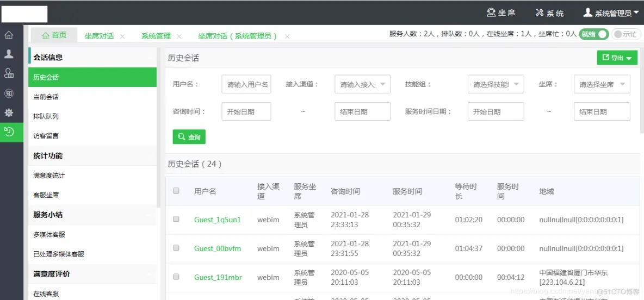Viewport: 644px width, 300px height.
Task: Click the 01:02:20 wait duration cell
Action: [469, 220]
